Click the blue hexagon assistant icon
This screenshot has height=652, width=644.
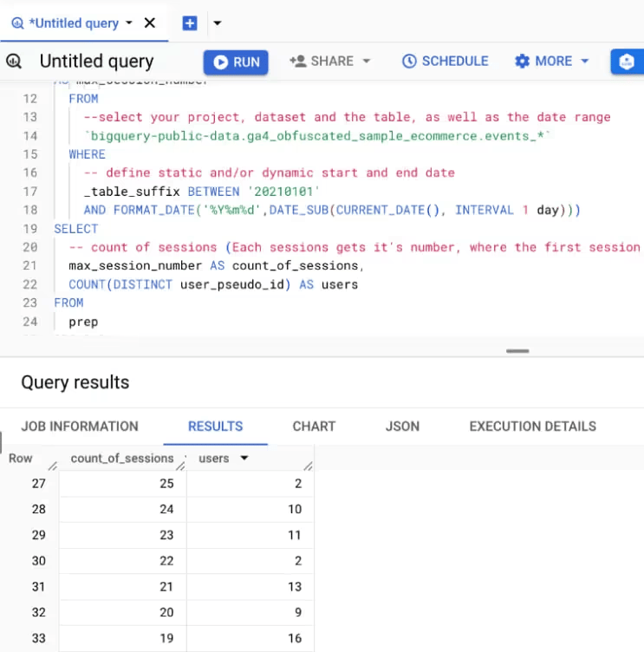pos(627,62)
